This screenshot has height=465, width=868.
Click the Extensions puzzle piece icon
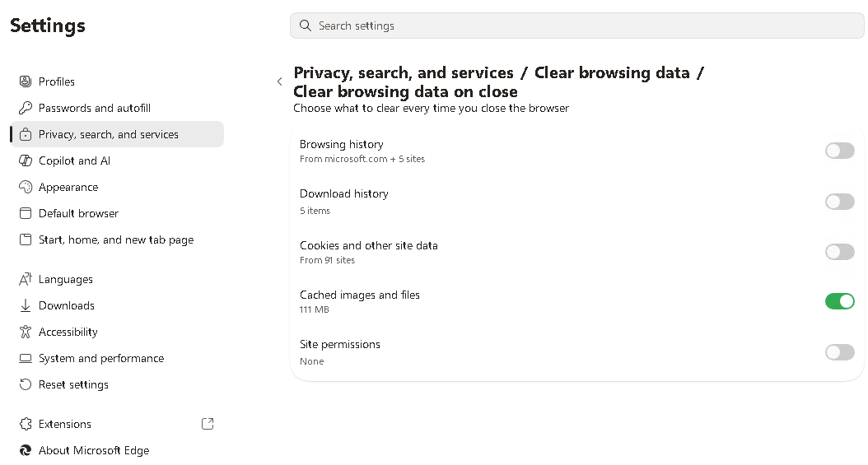coord(26,424)
